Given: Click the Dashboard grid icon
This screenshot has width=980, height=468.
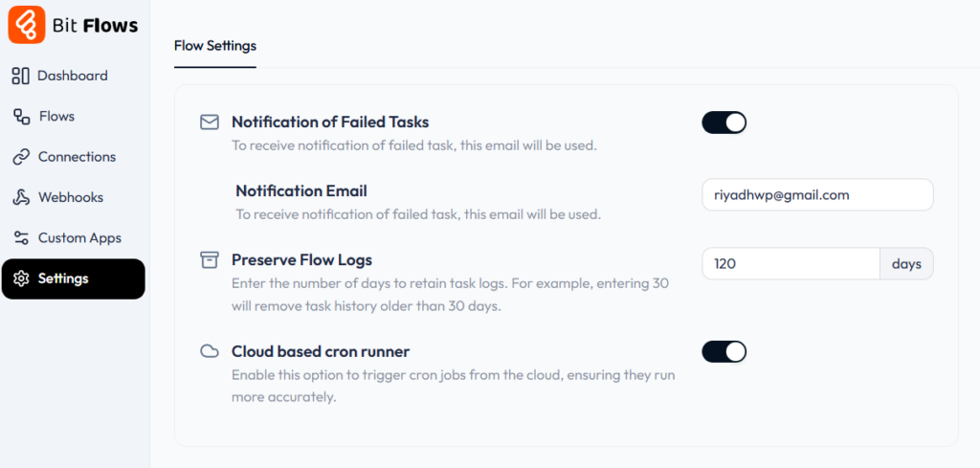Looking at the screenshot, I should [x=20, y=76].
